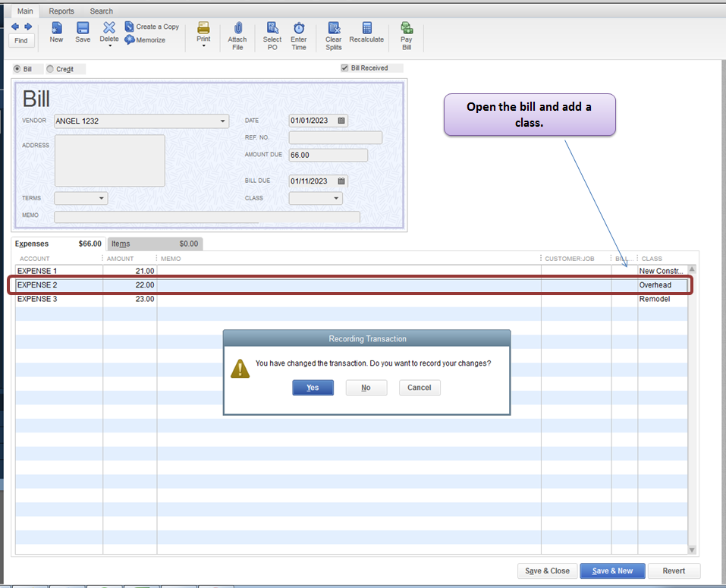Click No in Recording Transaction dialog
The width and height of the screenshot is (726, 588).
point(366,388)
